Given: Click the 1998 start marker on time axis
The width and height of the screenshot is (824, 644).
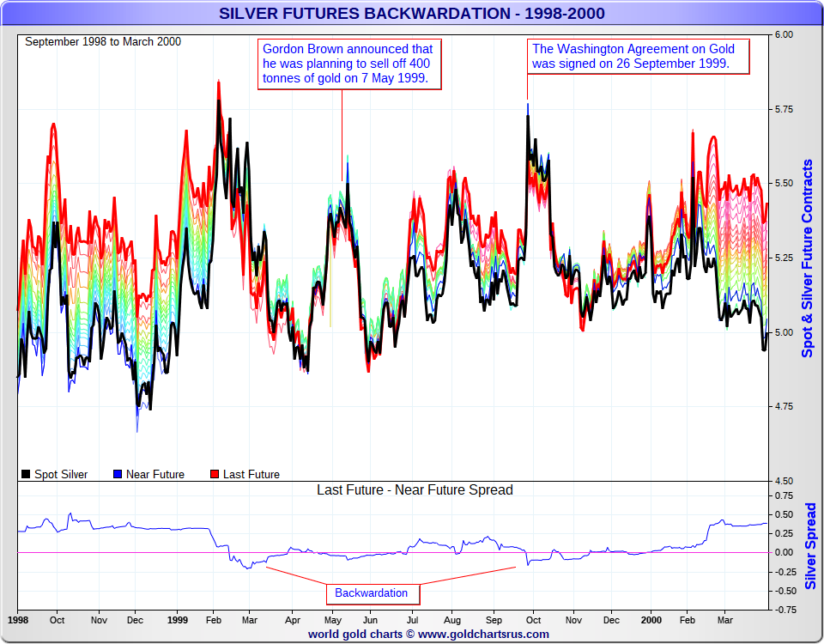Looking at the screenshot, I should tap(18, 620).
